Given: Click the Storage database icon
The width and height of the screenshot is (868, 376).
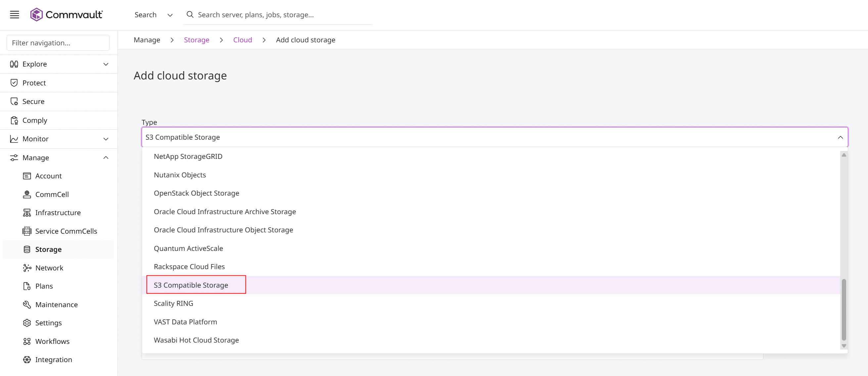Looking at the screenshot, I should tap(27, 249).
